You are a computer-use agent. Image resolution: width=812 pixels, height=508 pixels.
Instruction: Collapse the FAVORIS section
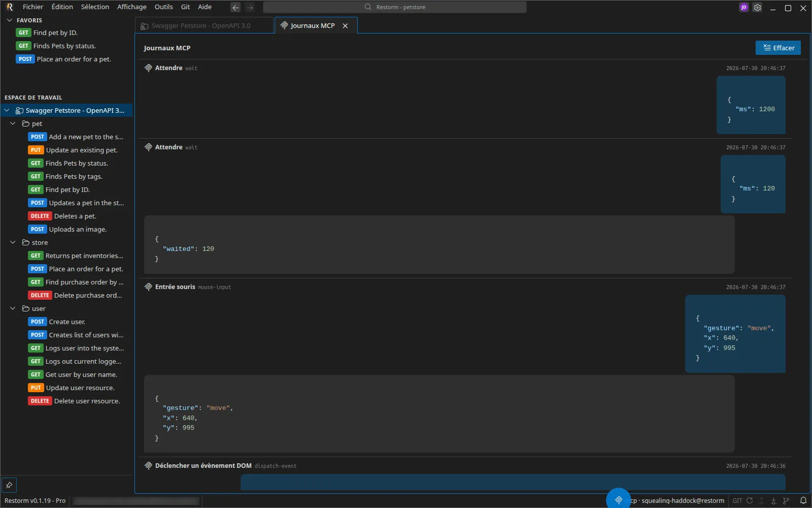pos(9,20)
